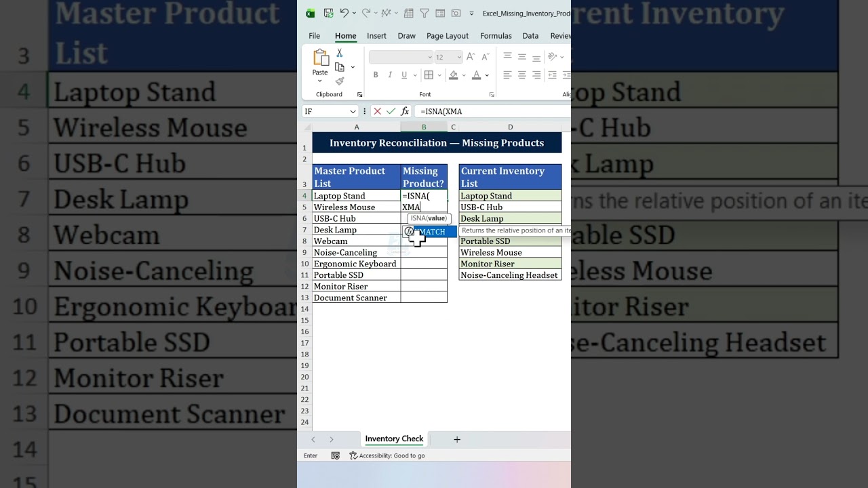
Task: Click the Paste clipboard icon
Action: pyautogui.click(x=320, y=58)
